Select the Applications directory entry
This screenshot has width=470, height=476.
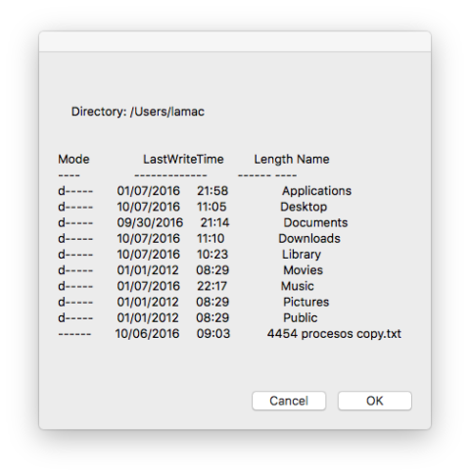coord(316,191)
